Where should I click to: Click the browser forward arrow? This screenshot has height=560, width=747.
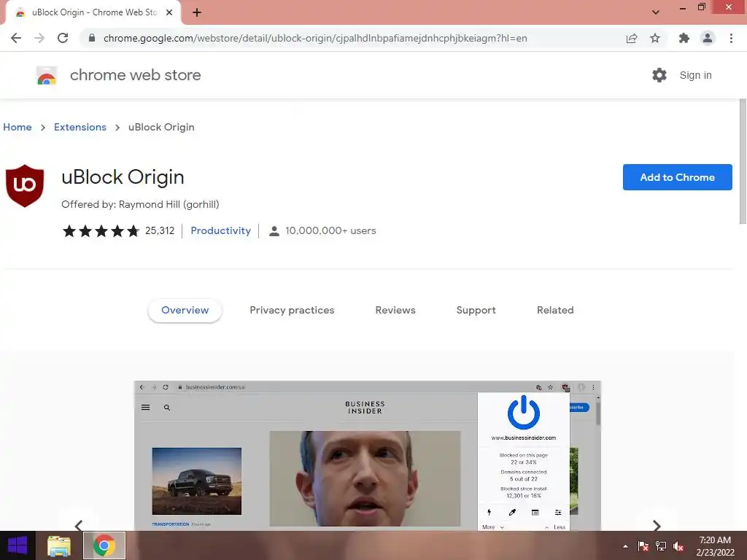[x=39, y=38]
